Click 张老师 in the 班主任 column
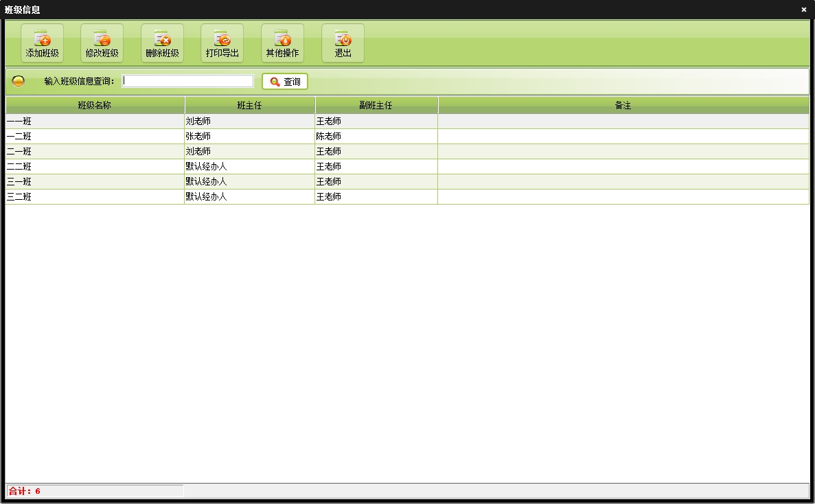815x504 pixels. (x=198, y=137)
